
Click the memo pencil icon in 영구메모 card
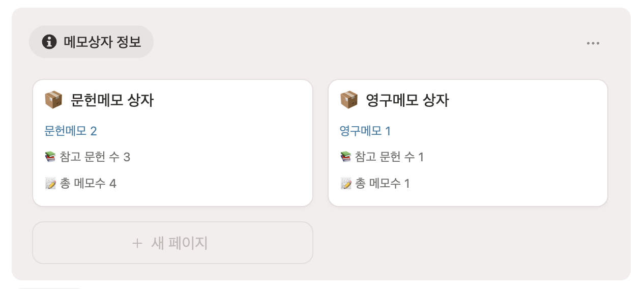345,183
